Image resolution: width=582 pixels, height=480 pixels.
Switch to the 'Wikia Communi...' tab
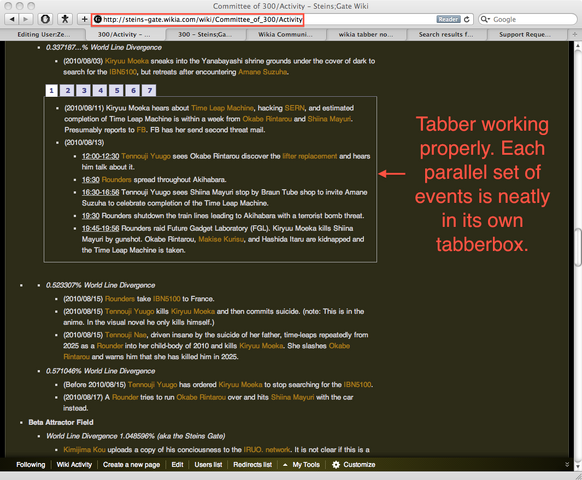pyautogui.click(x=285, y=35)
